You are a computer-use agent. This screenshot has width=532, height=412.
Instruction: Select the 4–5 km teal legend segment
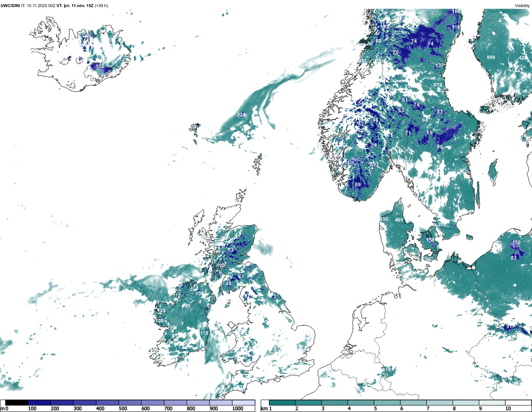[361, 402]
